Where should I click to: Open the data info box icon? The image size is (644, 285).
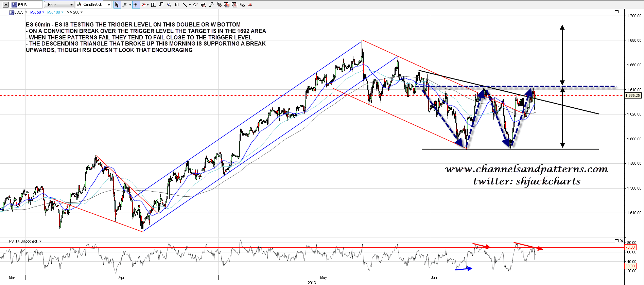point(154,5)
